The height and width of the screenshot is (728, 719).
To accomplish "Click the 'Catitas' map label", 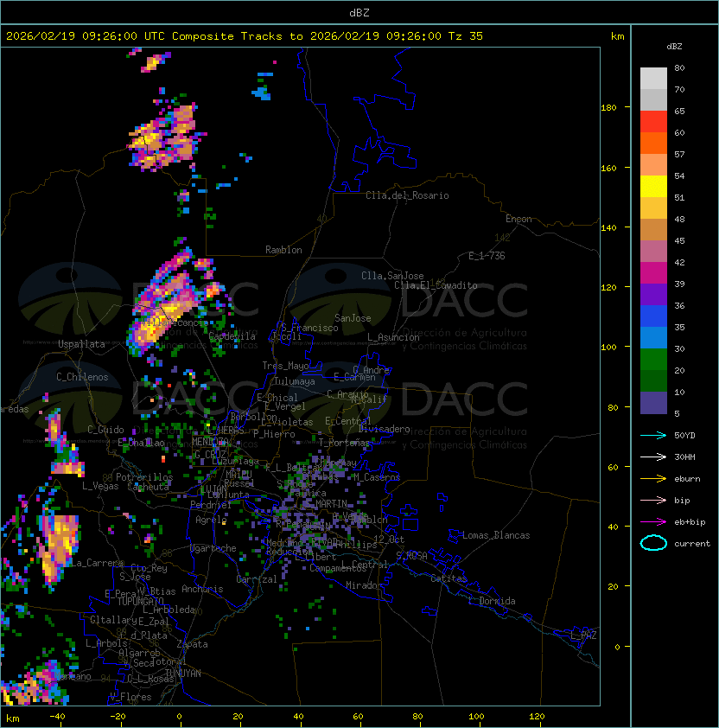I will 449,578.
